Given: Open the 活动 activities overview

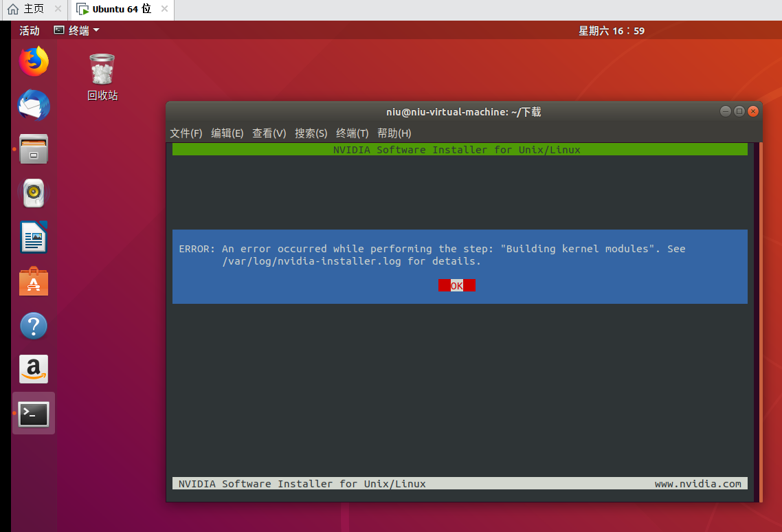Looking at the screenshot, I should pos(30,30).
